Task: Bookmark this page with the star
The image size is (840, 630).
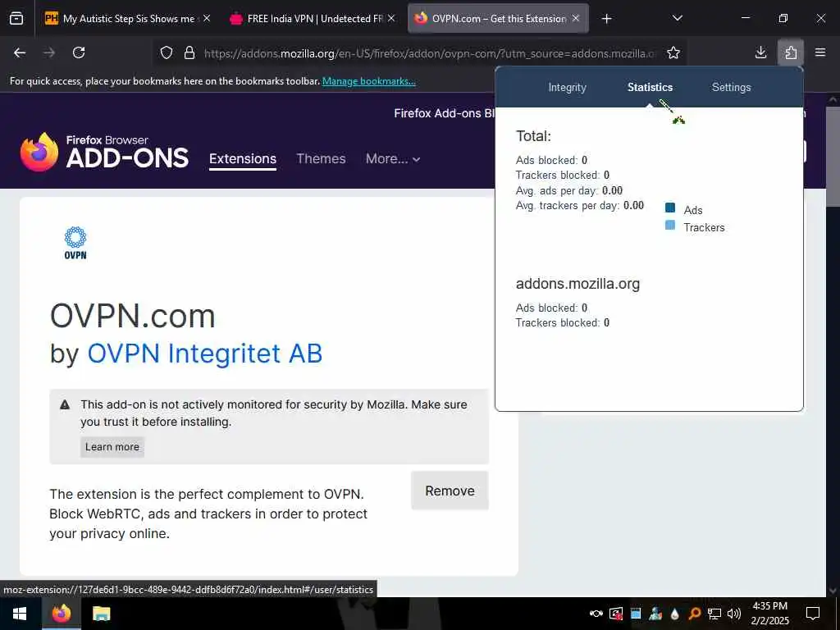Action: click(x=673, y=52)
